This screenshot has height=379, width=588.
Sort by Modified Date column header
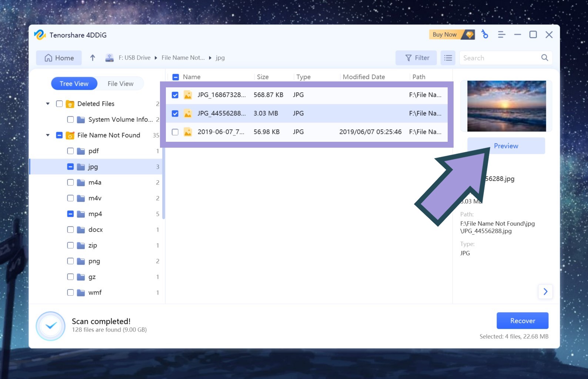point(364,77)
